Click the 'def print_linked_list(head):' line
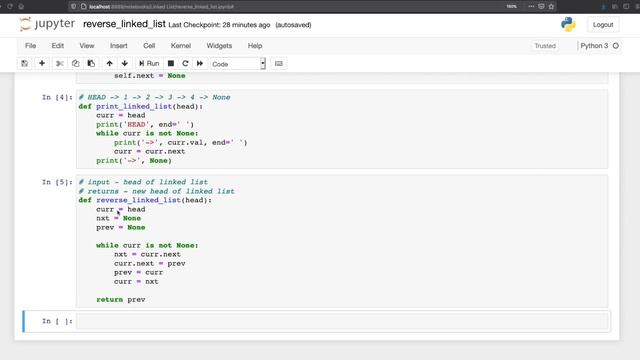Viewport: 640px width, 360px height. tap(140, 107)
